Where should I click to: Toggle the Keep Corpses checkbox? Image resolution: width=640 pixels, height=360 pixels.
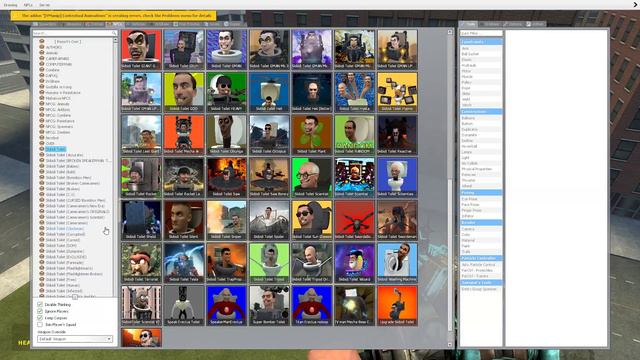click(40, 318)
